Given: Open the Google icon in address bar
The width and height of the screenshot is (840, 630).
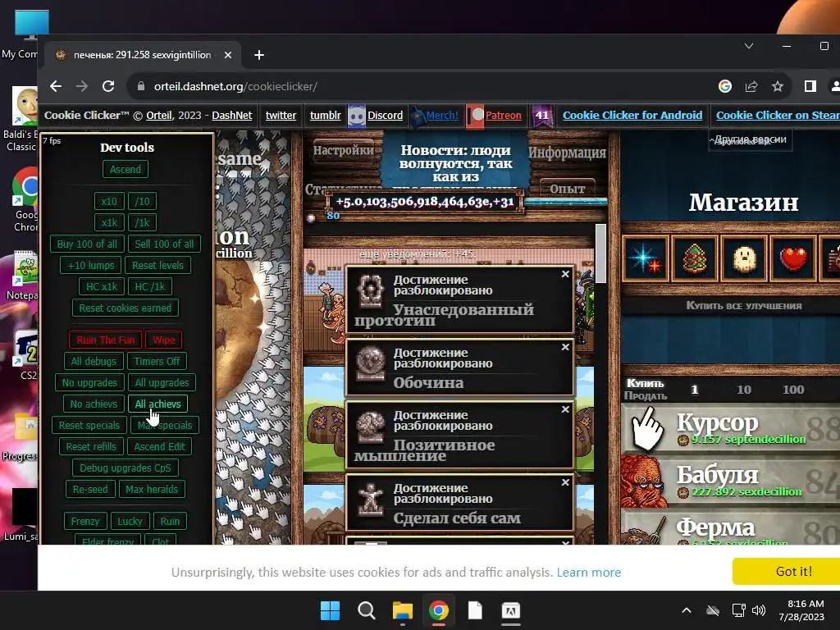Looking at the screenshot, I should click(x=725, y=86).
